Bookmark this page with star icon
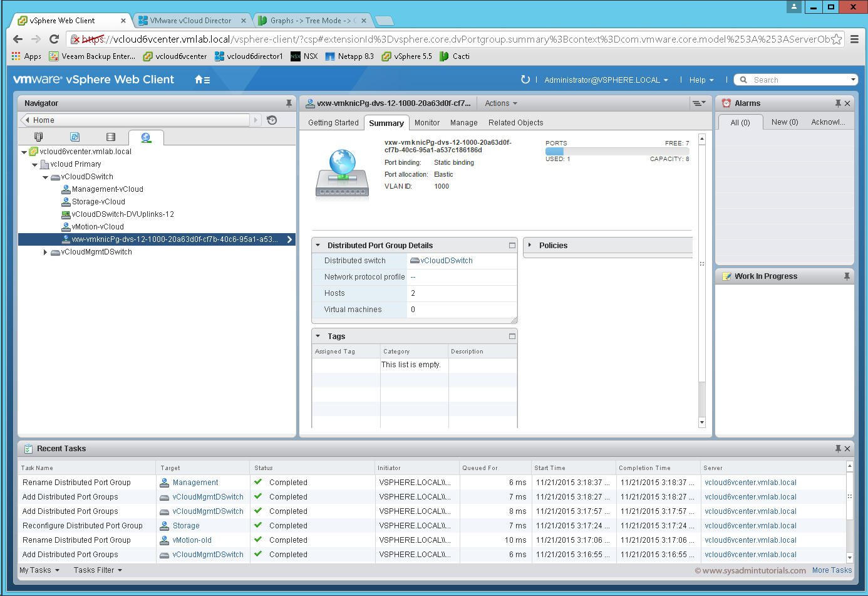 click(x=836, y=39)
